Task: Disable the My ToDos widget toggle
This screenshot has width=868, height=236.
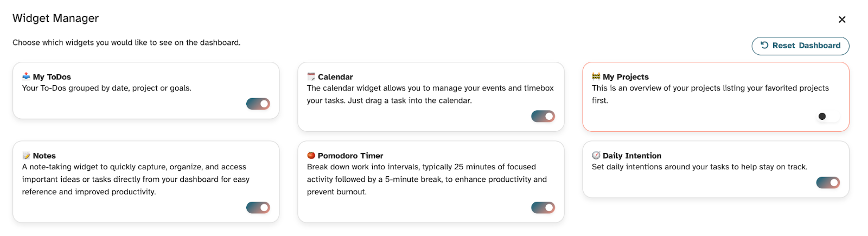Action: coord(258,104)
